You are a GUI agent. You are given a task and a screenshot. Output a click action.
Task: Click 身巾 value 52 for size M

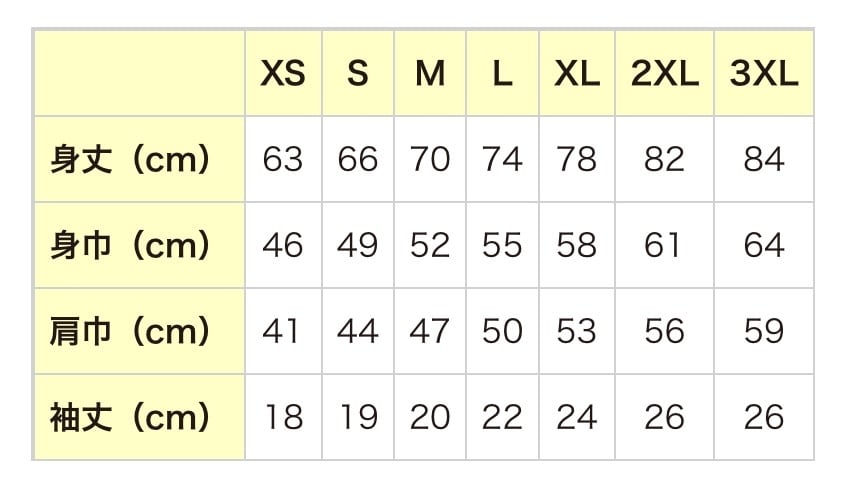[430, 245]
